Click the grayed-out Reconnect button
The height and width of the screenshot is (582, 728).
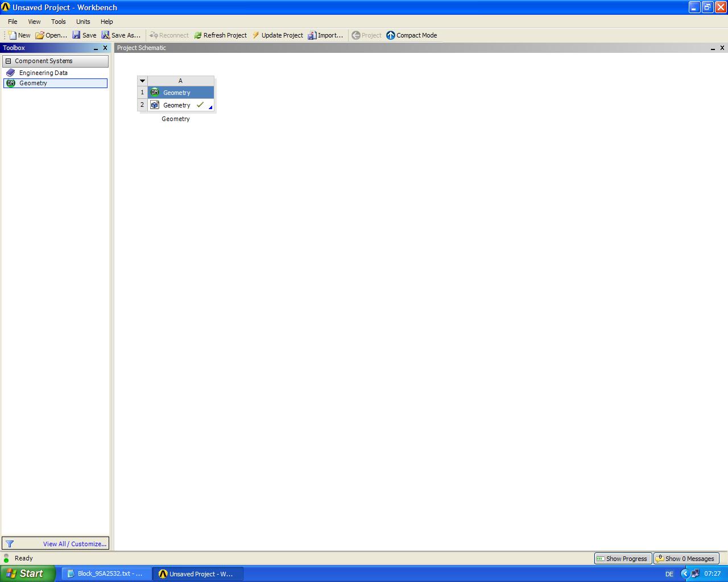169,35
